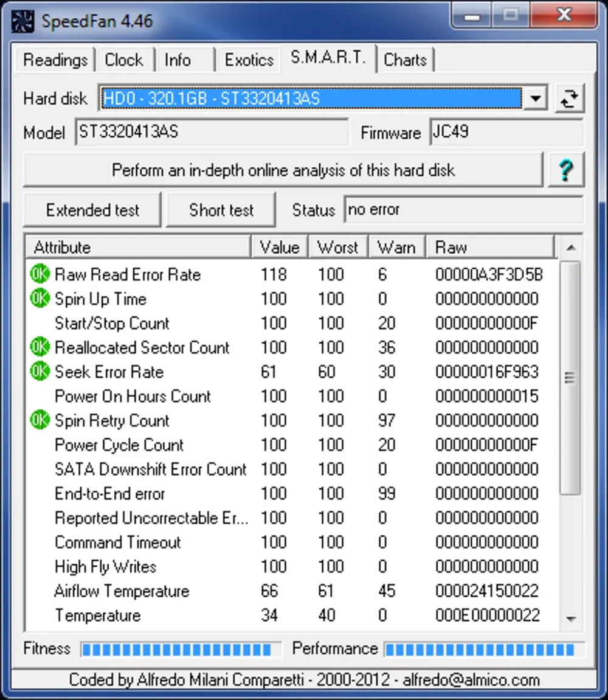Run the Short test
The image size is (608, 700).
221,210
